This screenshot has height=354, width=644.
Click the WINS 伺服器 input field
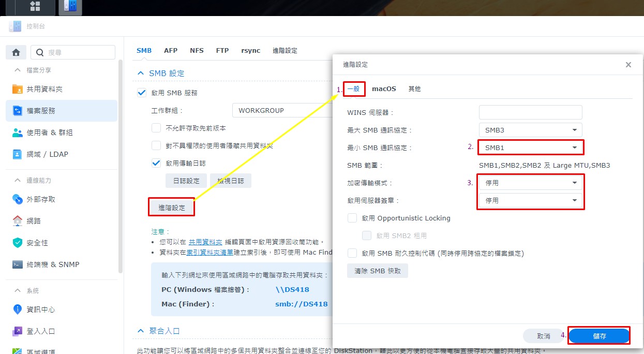530,112
